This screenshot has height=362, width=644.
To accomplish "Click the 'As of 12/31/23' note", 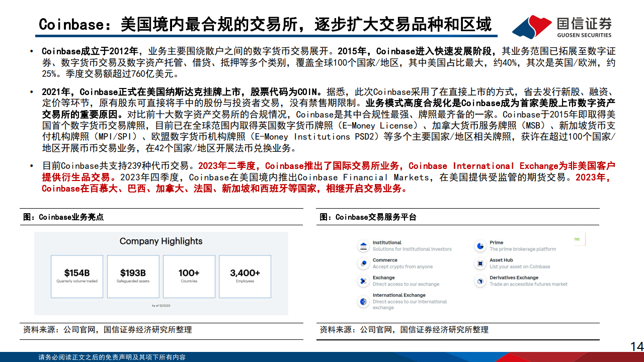I will pos(161,306).
